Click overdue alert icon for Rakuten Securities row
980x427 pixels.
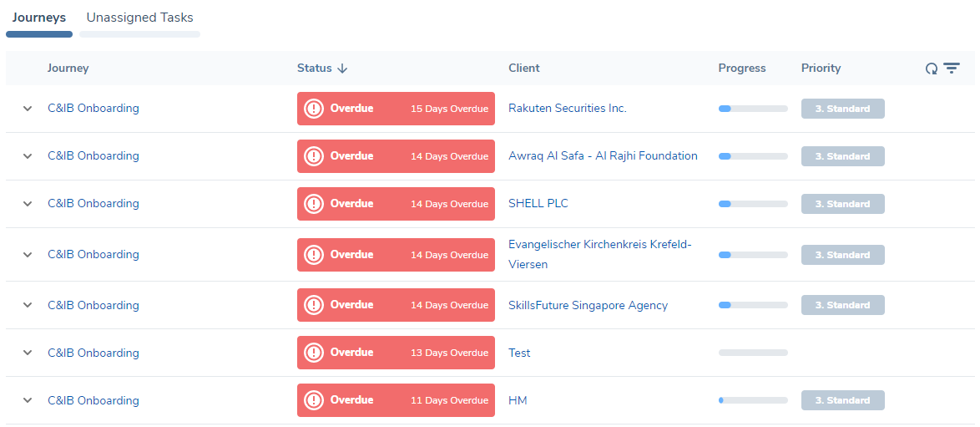point(314,109)
